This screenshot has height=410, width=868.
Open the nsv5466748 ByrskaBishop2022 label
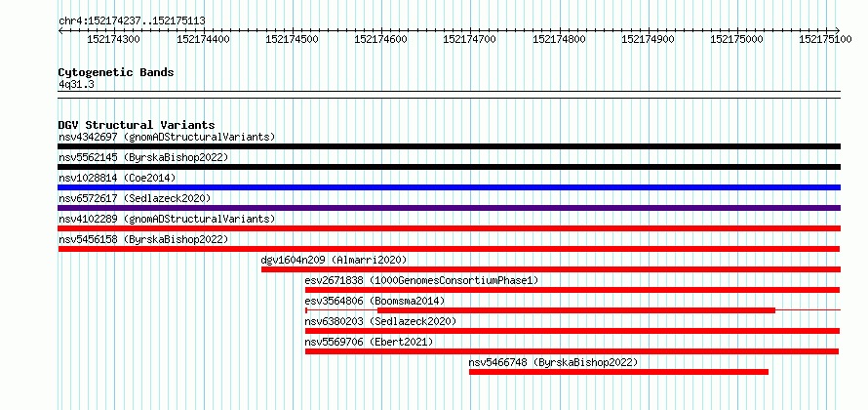point(554,362)
